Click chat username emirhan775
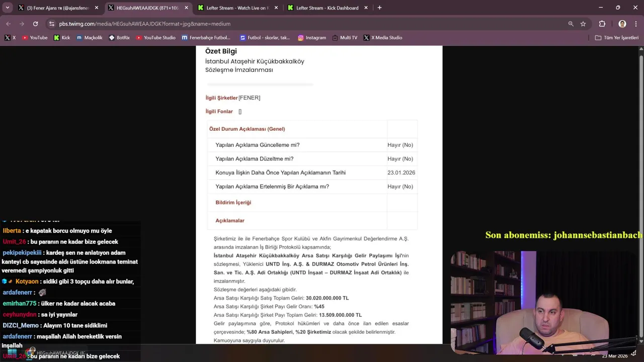 [x=20, y=304]
